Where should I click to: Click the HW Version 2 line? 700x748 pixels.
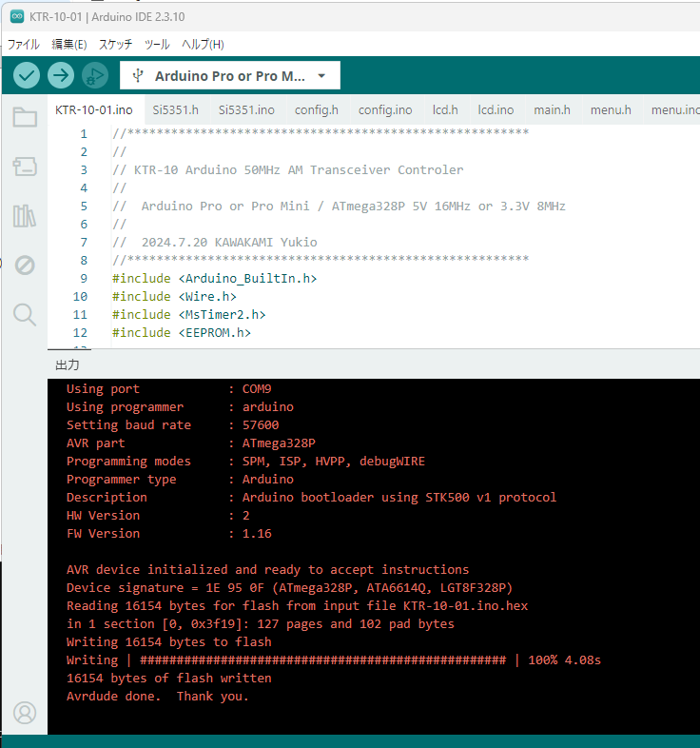click(158, 516)
